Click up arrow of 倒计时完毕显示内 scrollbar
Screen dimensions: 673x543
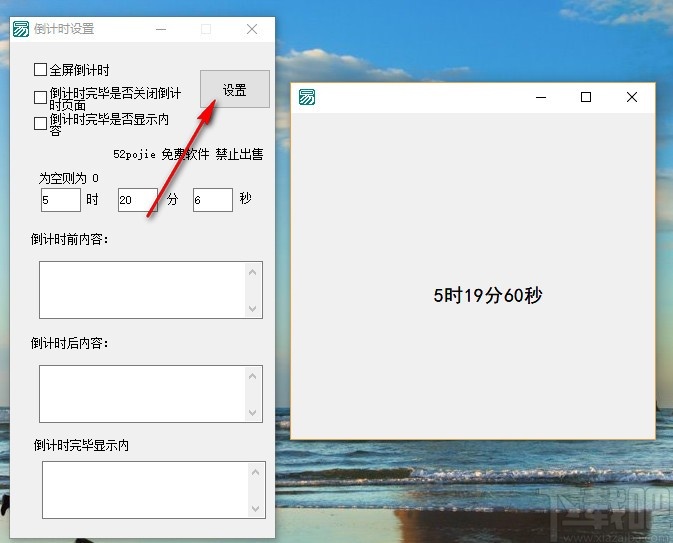tap(256, 472)
